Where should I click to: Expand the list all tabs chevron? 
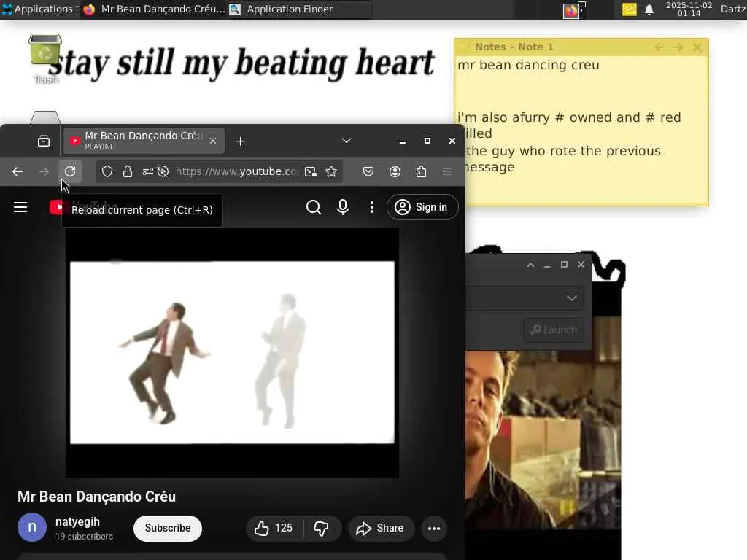point(347,141)
